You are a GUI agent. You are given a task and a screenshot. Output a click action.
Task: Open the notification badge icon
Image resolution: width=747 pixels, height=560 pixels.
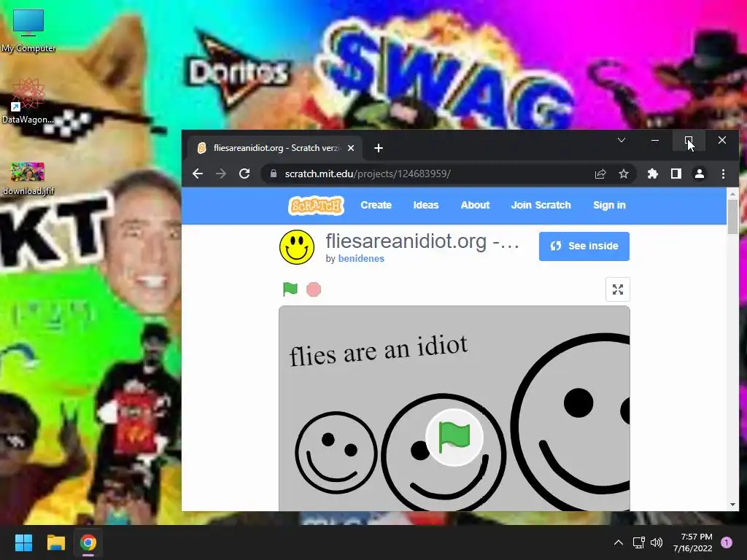point(727,542)
